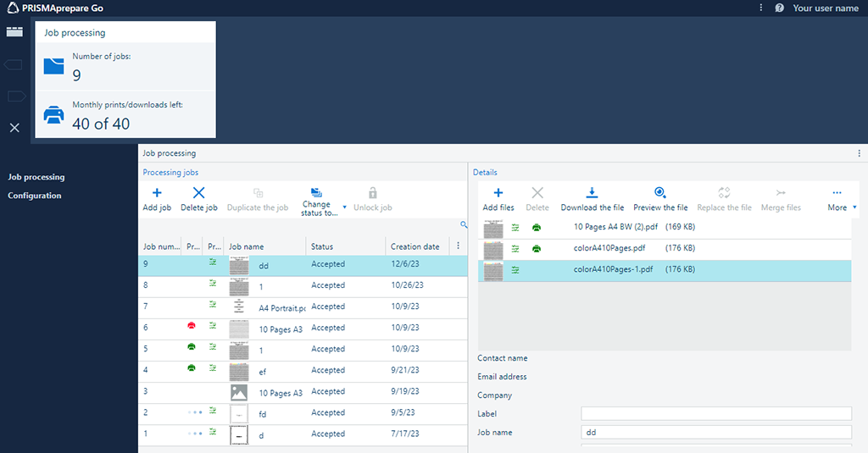The width and height of the screenshot is (868, 453).
Task: Open the Job processing panel options menu
Action: click(x=860, y=153)
